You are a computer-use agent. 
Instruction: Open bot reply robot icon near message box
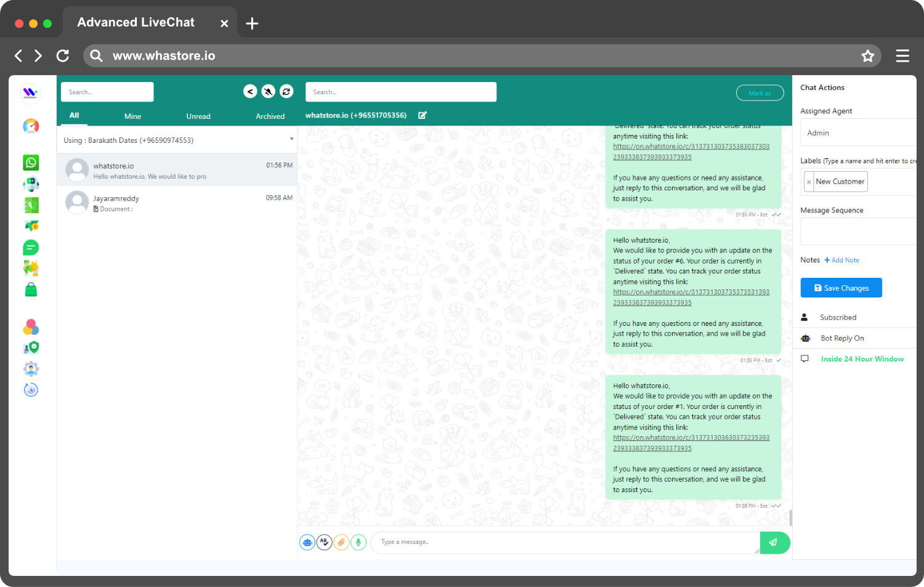(307, 542)
